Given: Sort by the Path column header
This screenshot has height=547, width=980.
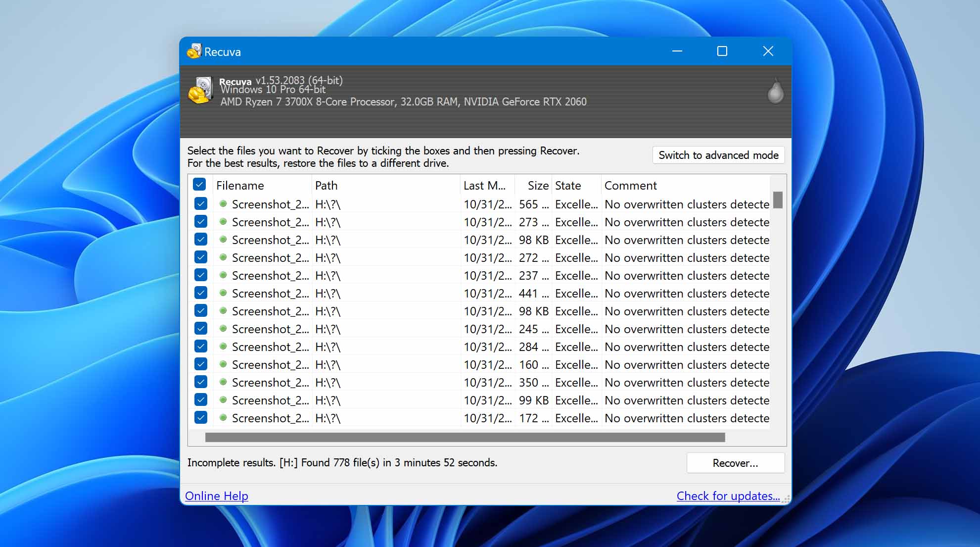Looking at the screenshot, I should (x=386, y=186).
